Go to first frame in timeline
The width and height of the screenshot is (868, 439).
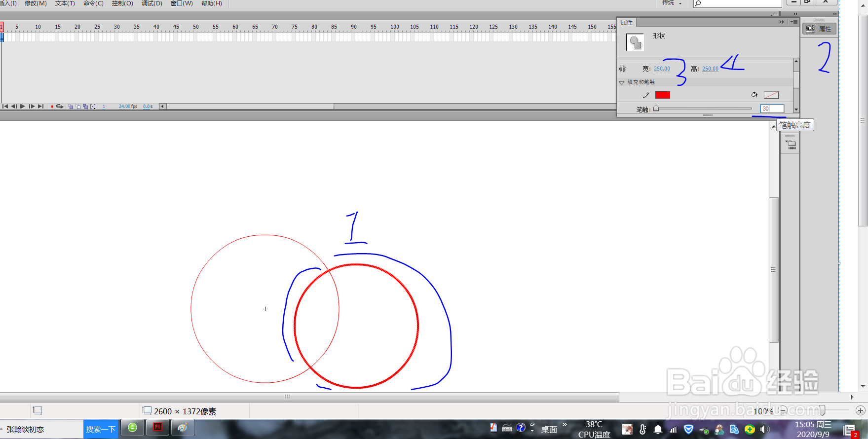[5, 106]
